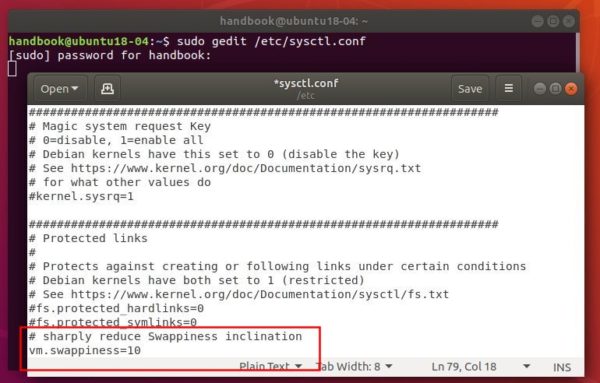Open the Plain Text language selector
Viewport: 600px width, 383px height.
click(270, 366)
